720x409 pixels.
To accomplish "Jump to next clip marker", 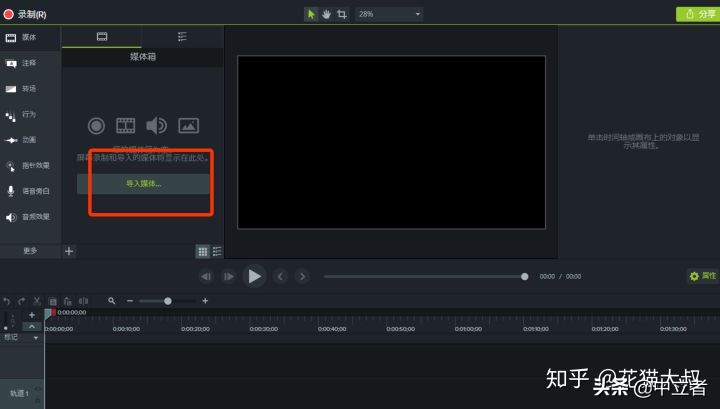I will pyautogui.click(x=302, y=276).
